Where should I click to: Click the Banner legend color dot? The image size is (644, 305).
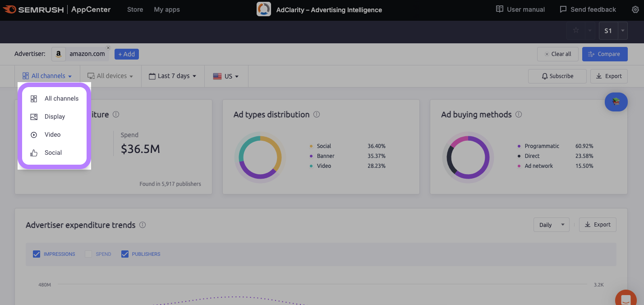[311, 156]
